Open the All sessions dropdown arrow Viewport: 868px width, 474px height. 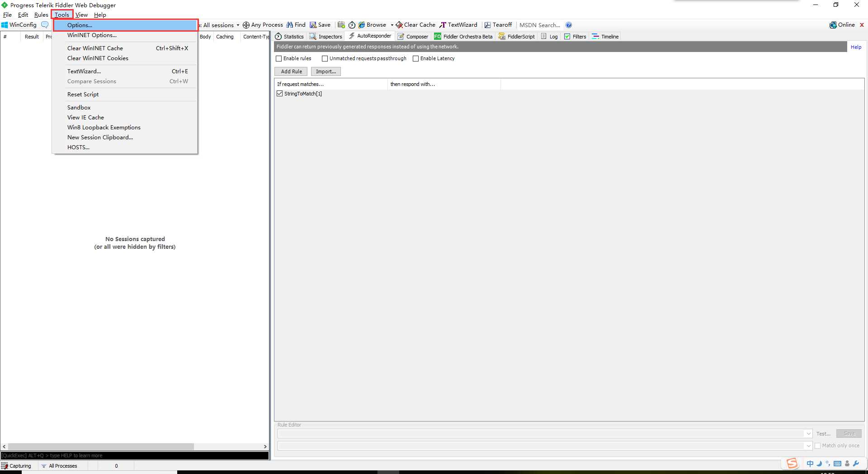click(238, 25)
